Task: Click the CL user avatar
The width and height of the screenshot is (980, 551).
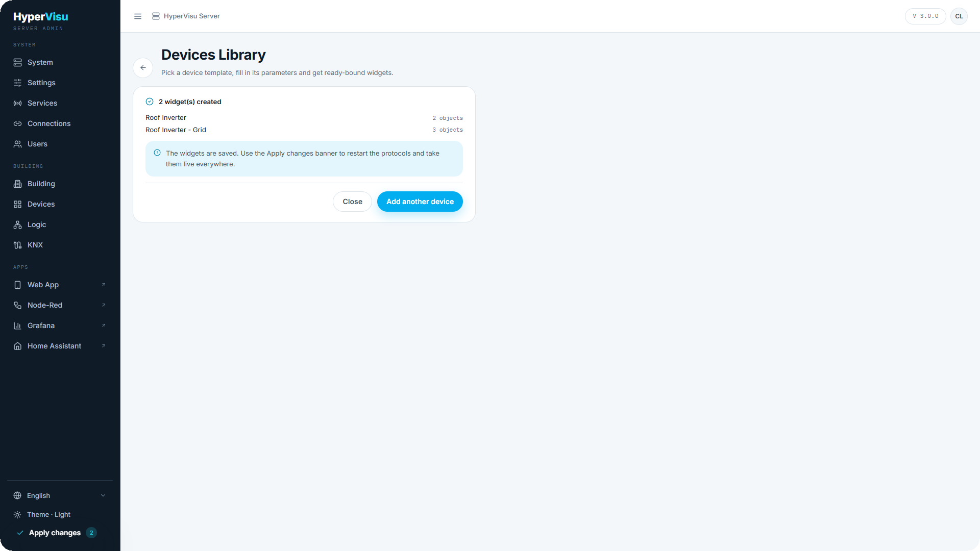Action: [959, 16]
